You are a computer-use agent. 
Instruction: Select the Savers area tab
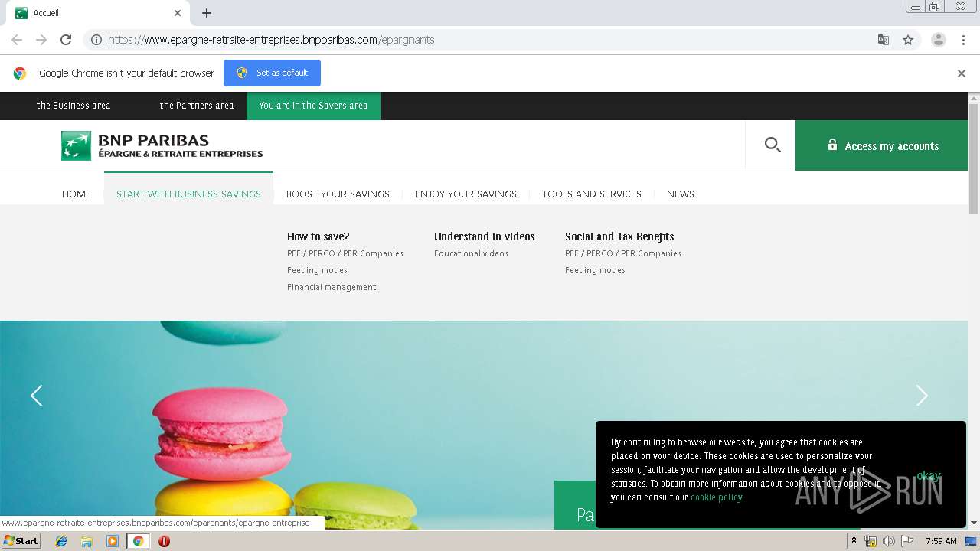313,106
